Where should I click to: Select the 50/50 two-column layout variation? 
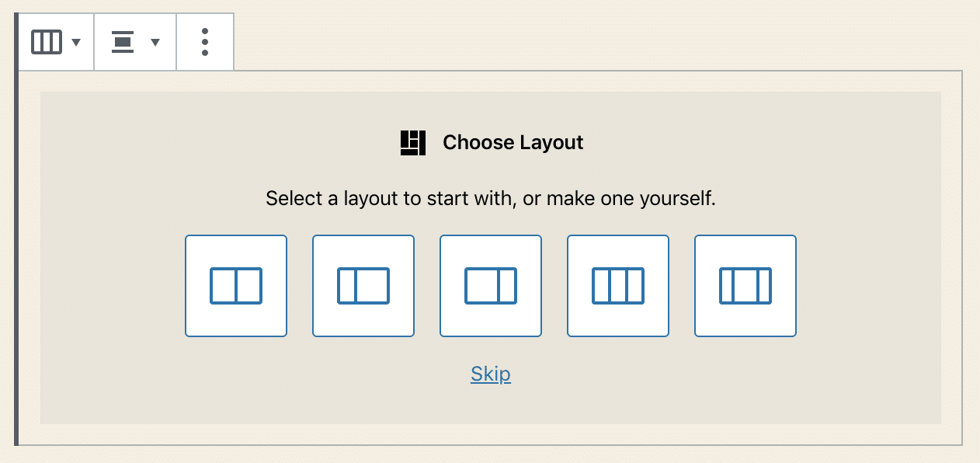[x=236, y=285]
